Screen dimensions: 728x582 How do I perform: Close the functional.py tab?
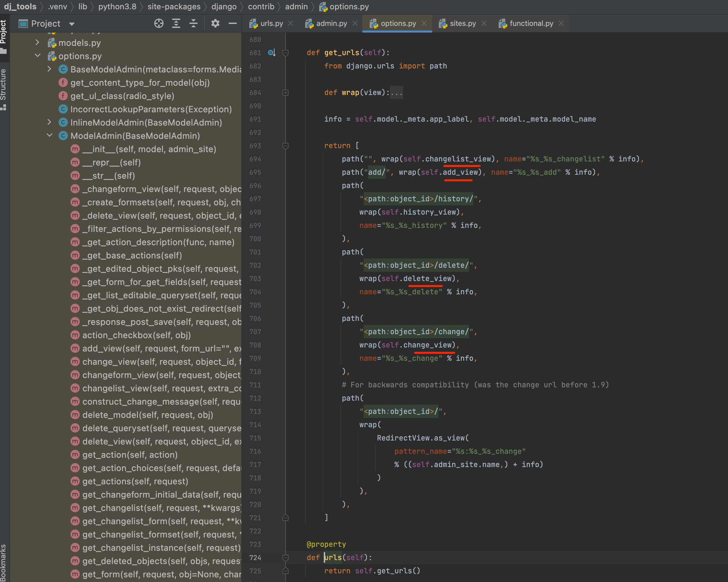[x=561, y=23]
